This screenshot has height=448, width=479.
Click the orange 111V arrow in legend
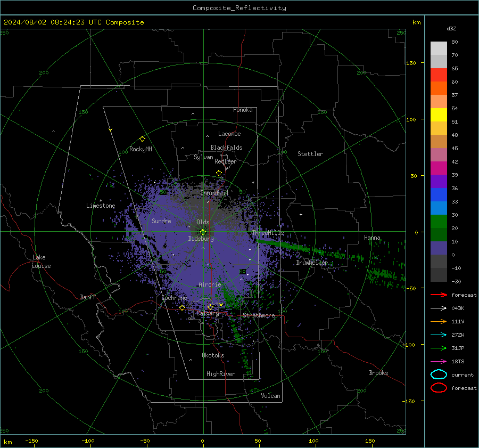coord(439,321)
